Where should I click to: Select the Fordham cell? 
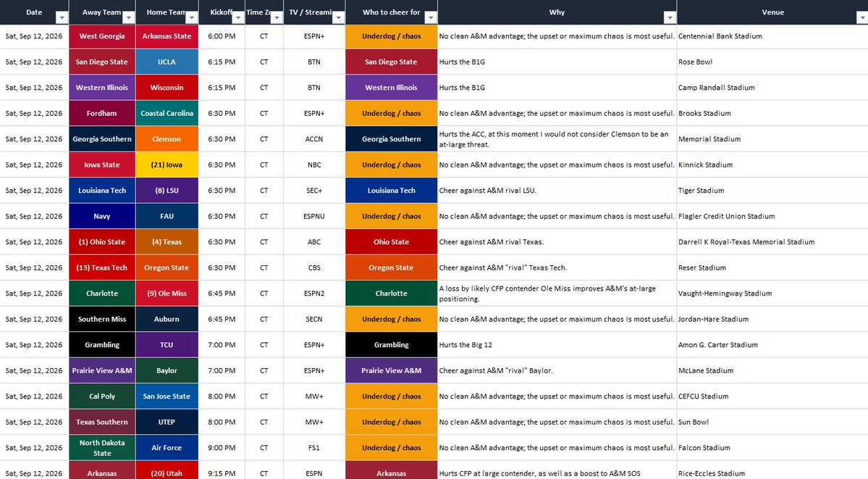tap(102, 113)
